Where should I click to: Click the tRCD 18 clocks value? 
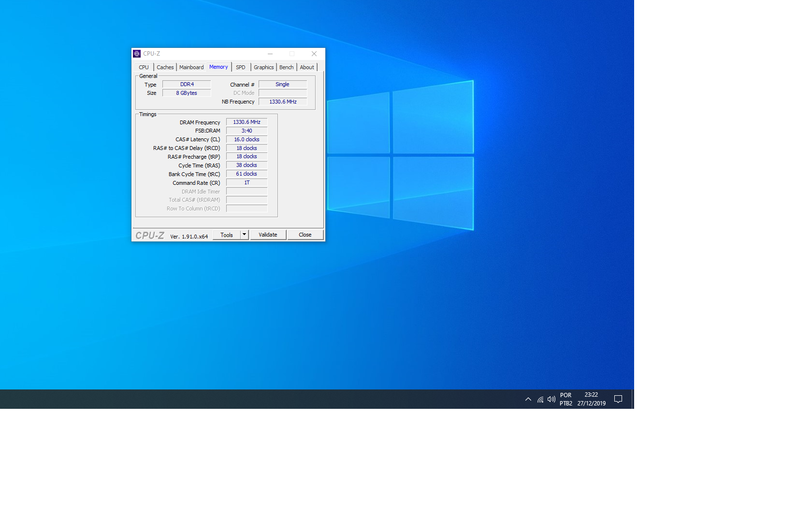point(247,148)
